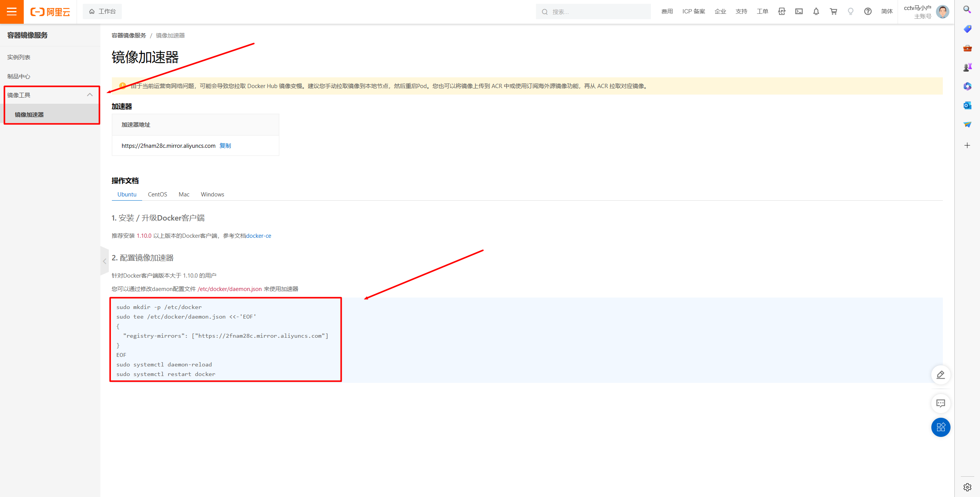This screenshot has height=497, width=980.
Task: Open the hamburger navigation menu
Action: pyautogui.click(x=12, y=11)
